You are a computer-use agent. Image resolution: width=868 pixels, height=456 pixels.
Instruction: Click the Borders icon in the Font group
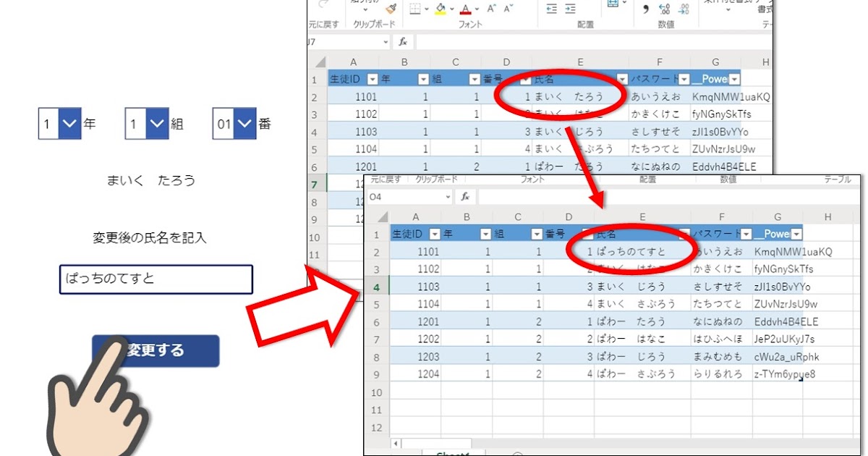[416, 8]
